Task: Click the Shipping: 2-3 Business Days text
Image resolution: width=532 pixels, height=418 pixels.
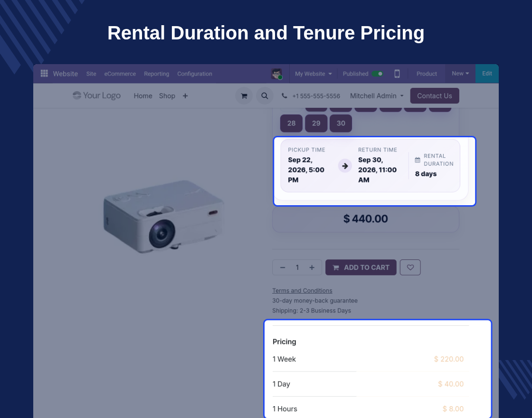Action: 312,311
